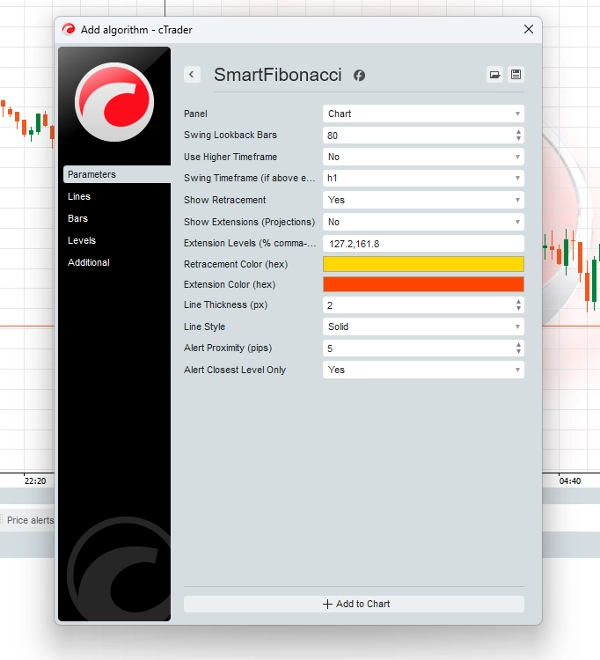Click the 04:40 time label on the chart
Image resolution: width=600 pixels, height=660 pixels.
click(x=570, y=481)
